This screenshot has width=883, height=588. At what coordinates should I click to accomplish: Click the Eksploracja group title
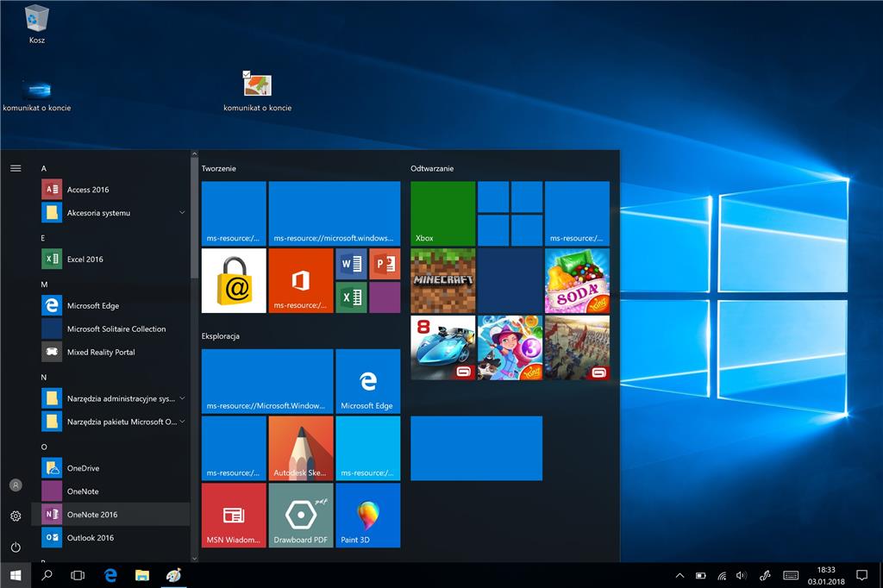[x=220, y=335]
